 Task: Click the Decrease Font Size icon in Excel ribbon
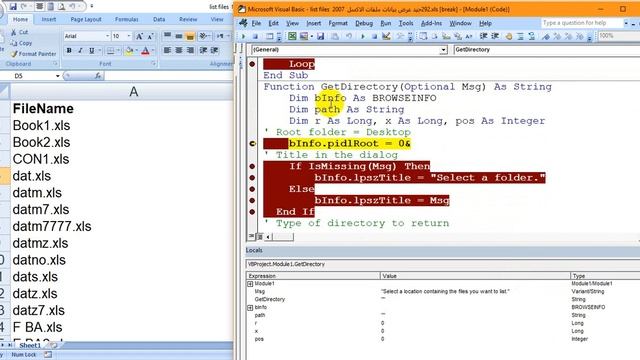tap(150, 36)
